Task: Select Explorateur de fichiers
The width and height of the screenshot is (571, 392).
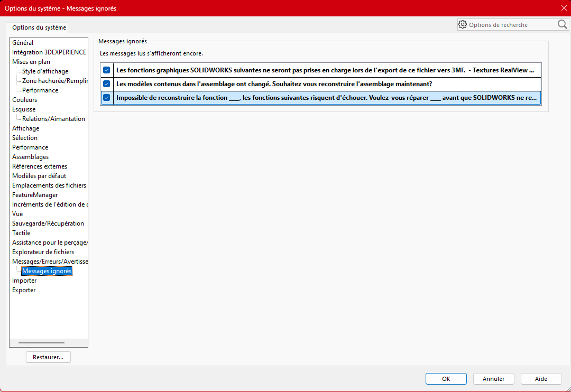Action: click(43, 252)
